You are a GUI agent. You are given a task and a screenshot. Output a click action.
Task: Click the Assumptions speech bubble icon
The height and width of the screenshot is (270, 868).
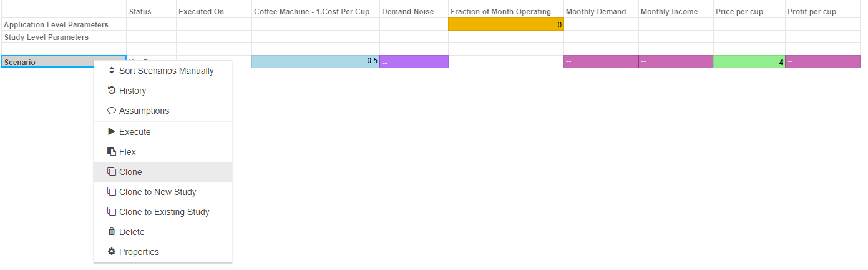pyautogui.click(x=112, y=111)
